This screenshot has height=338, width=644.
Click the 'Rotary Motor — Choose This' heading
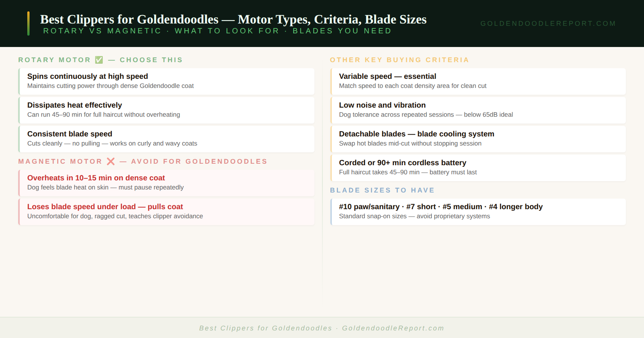click(100, 60)
